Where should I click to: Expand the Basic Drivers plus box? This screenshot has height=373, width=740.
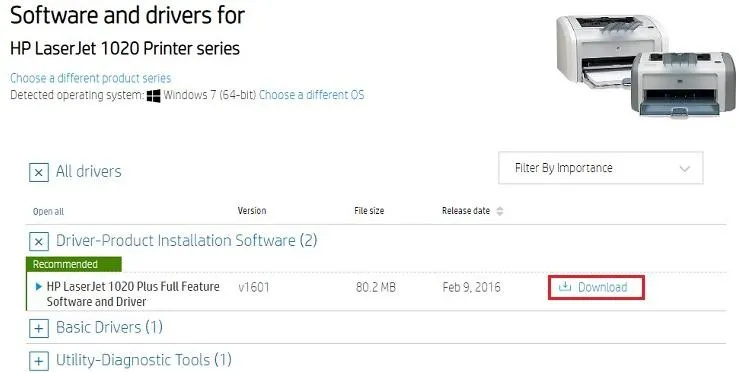39,328
